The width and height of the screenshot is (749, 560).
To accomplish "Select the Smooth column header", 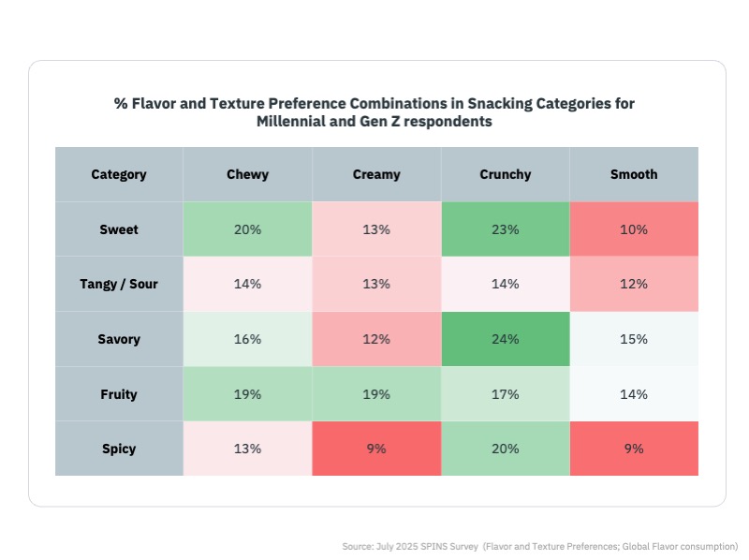I will (634, 174).
